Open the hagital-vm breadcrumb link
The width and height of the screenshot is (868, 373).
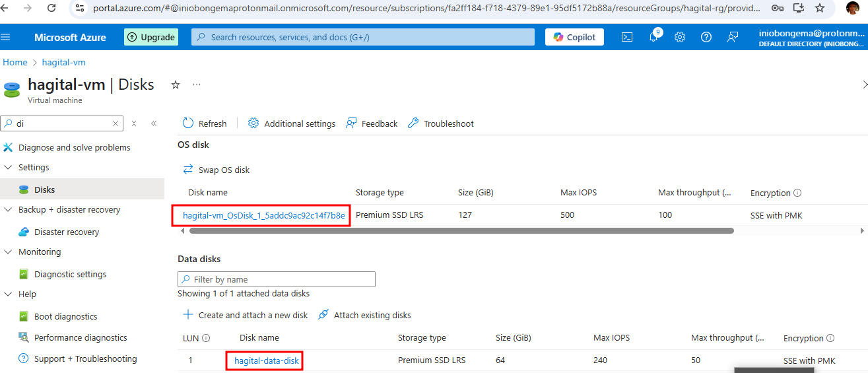[x=63, y=62]
